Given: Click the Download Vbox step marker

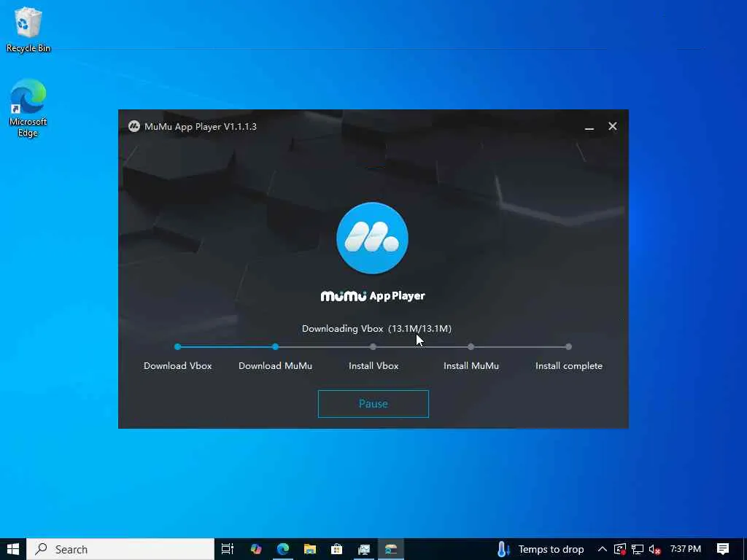Looking at the screenshot, I should point(178,346).
